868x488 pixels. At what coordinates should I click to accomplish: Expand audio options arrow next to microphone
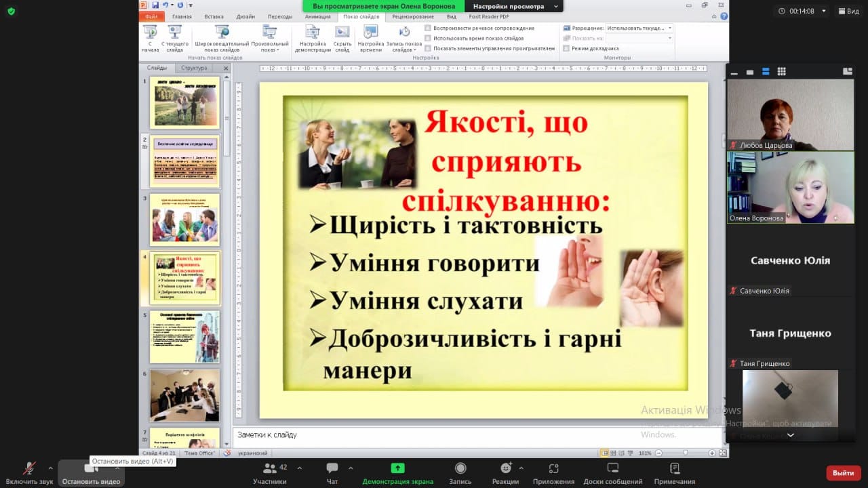50,468
